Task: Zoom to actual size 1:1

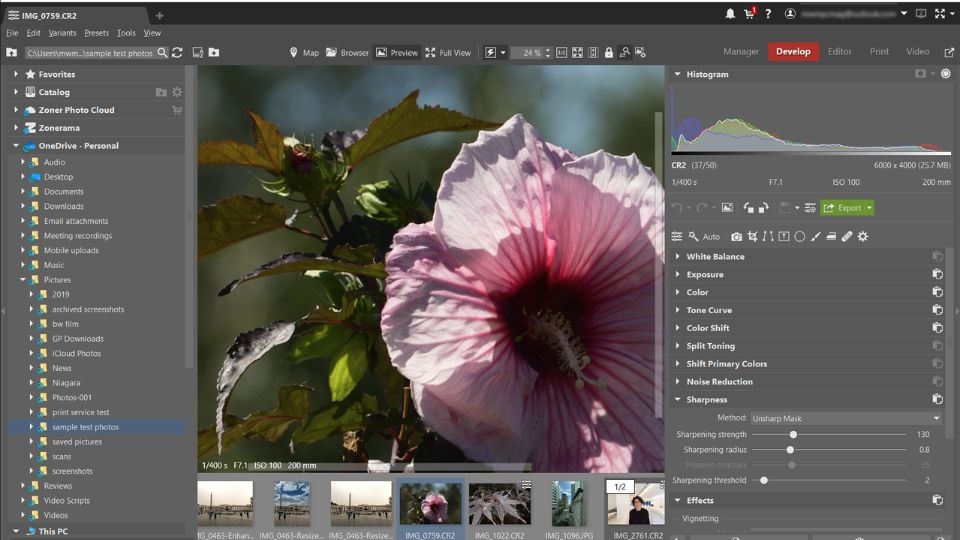Action: 561,53
